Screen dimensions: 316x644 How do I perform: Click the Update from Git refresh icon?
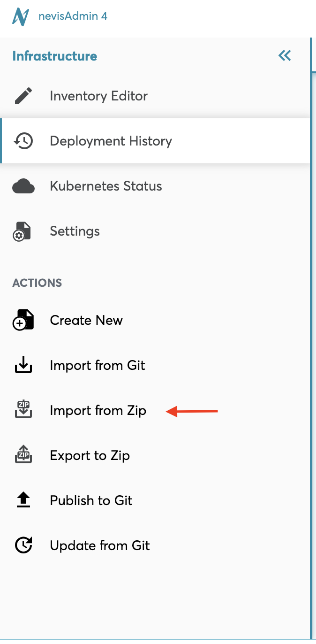tap(23, 545)
